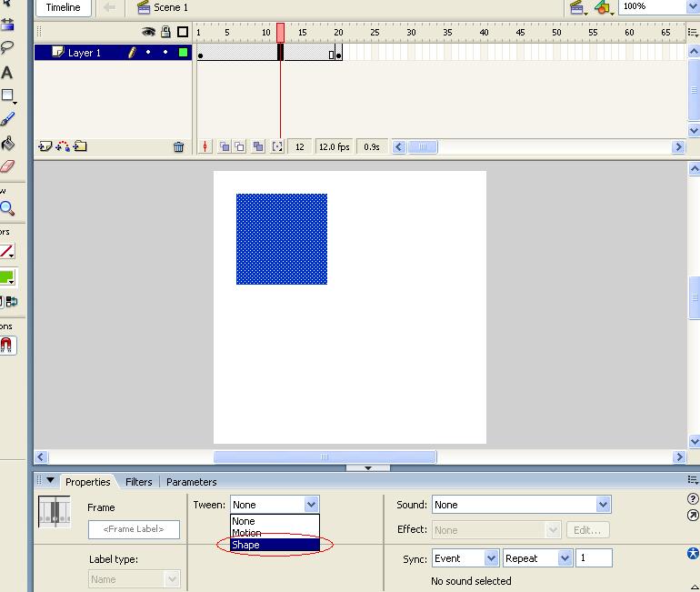Click the Swap Colors icon
This screenshot has height=592, width=700.
tap(12, 301)
